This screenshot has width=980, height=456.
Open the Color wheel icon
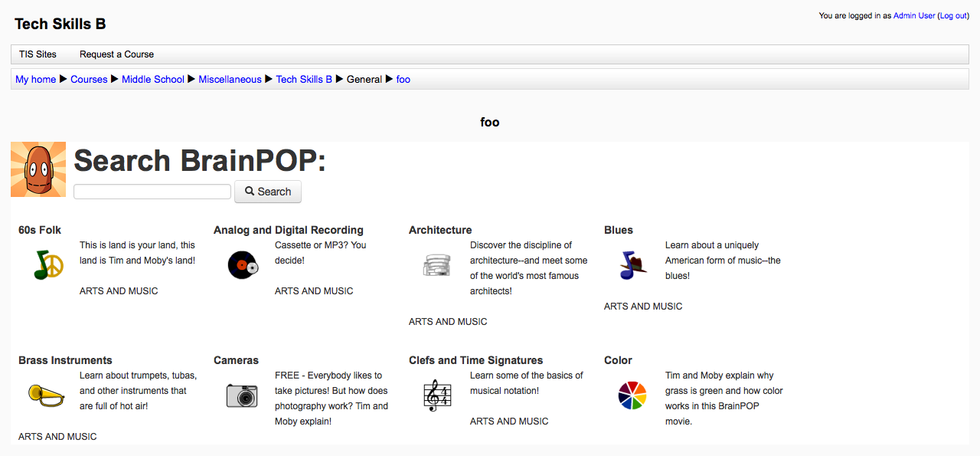632,395
